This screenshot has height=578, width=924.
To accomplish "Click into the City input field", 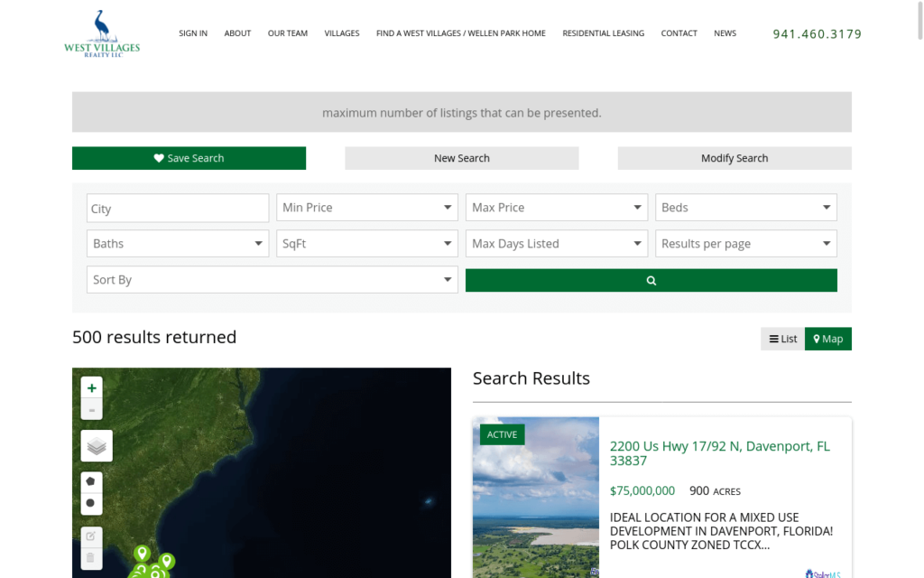I will (178, 209).
